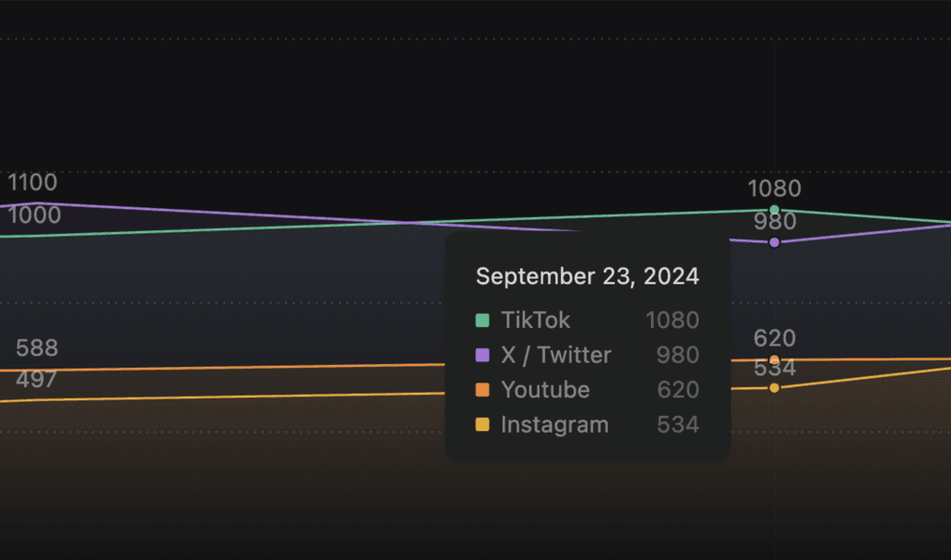Select the Instagram label in the tooltip
Image resolution: width=951 pixels, height=560 pixels.
pos(554,425)
